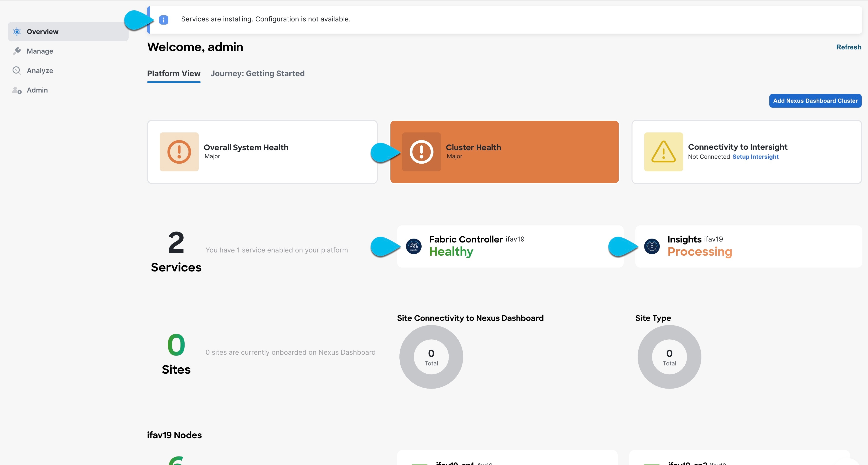Open the Connectivity to Intersight card
Screen dimensions: 868x465
pos(746,152)
